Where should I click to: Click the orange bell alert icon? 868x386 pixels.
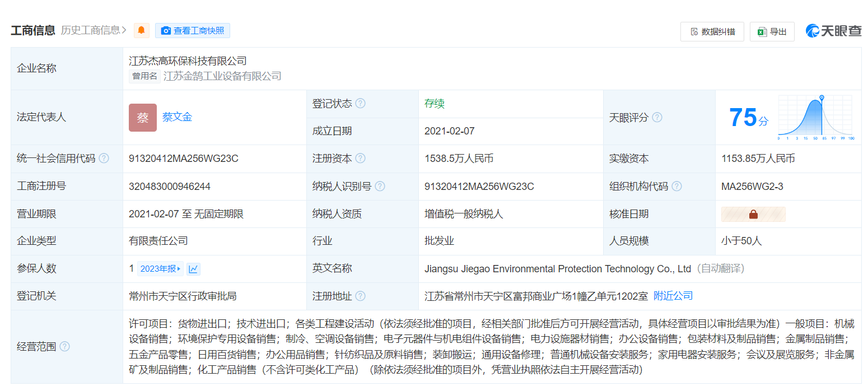pyautogui.click(x=141, y=31)
